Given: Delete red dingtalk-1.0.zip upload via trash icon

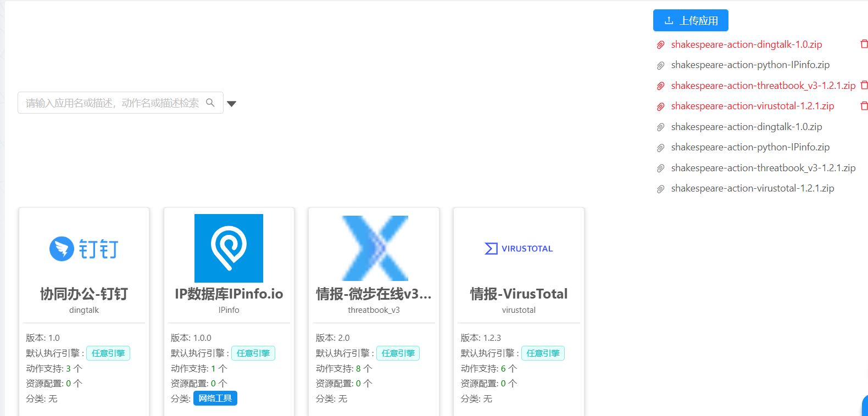Looking at the screenshot, I should (864, 44).
